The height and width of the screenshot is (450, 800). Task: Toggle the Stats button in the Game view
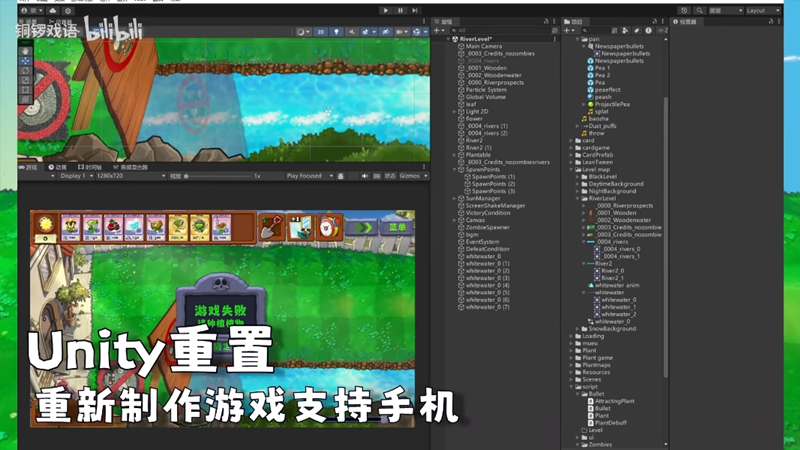390,176
